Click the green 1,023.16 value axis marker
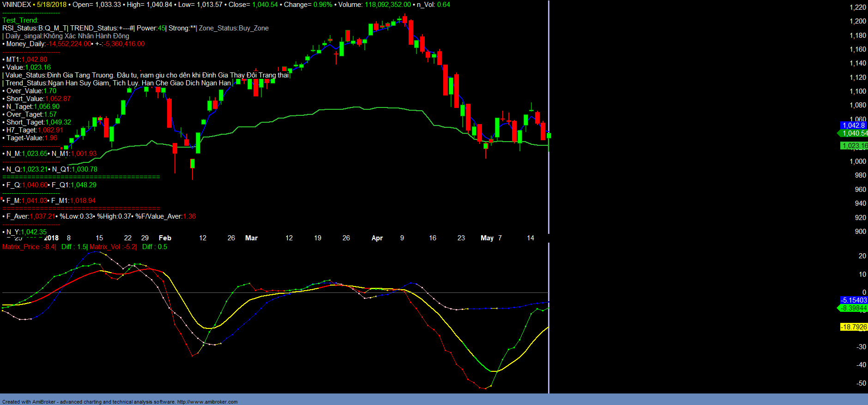868x405 pixels. 854,146
